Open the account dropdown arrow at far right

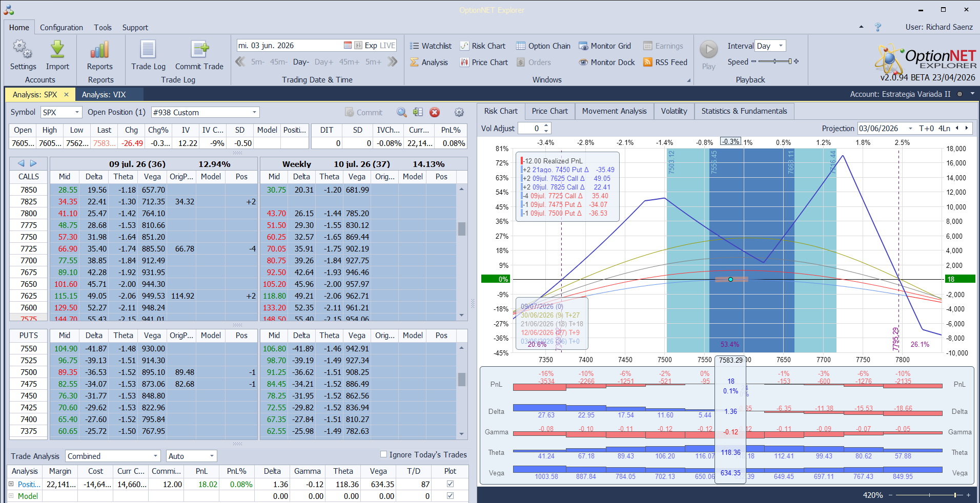click(x=972, y=94)
